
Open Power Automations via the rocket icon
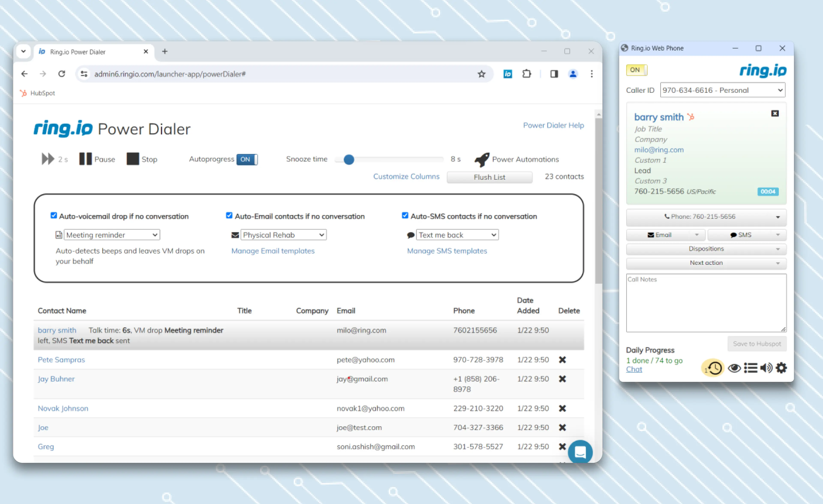[x=482, y=159]
